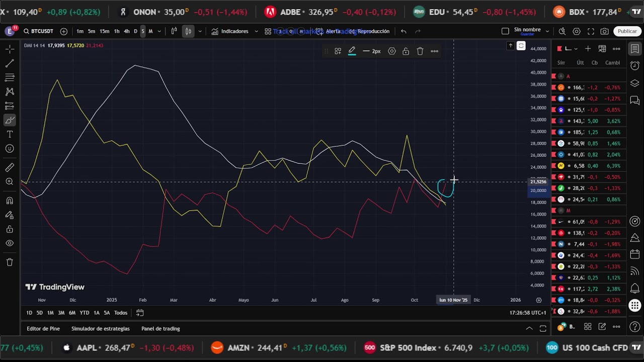Open the Panel de trading tab
The image size is (644, 362).
pyautogui.click(x=160, y=329)
